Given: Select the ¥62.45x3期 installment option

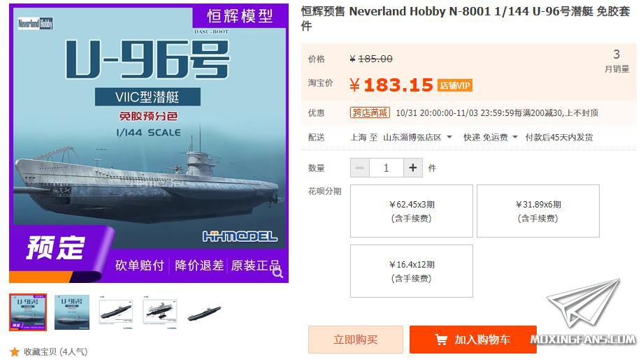Looking at the screenshot, I should tap(411, 211).
